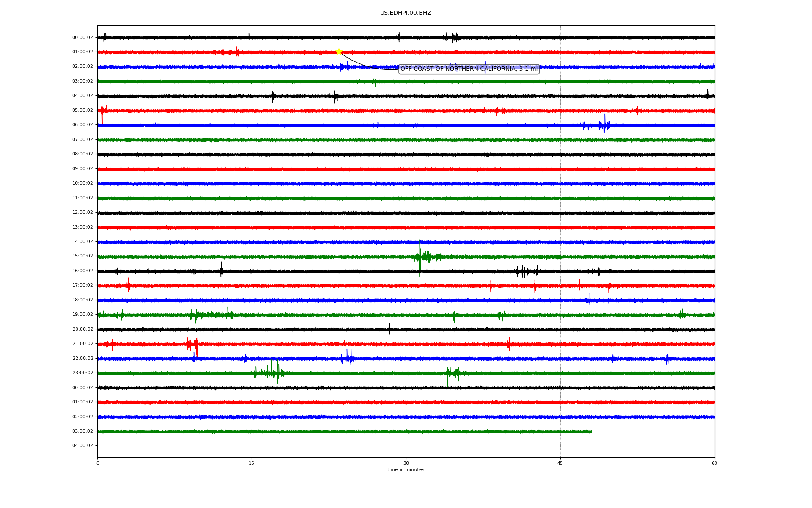Screen dimensions: 812x508
Task: Click the 04:00:02 row label near the top
Action: coord(82,95)
